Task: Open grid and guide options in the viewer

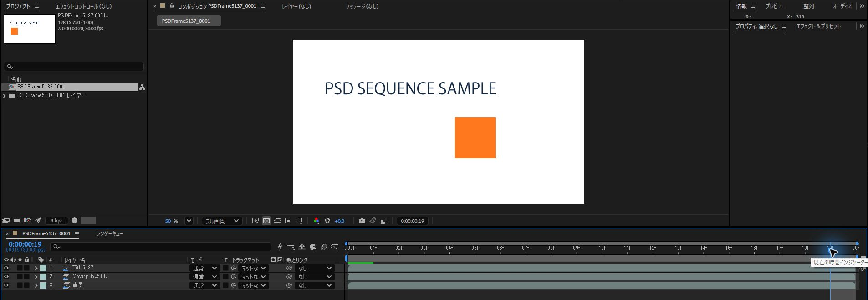Action: [x=299, y=221]
